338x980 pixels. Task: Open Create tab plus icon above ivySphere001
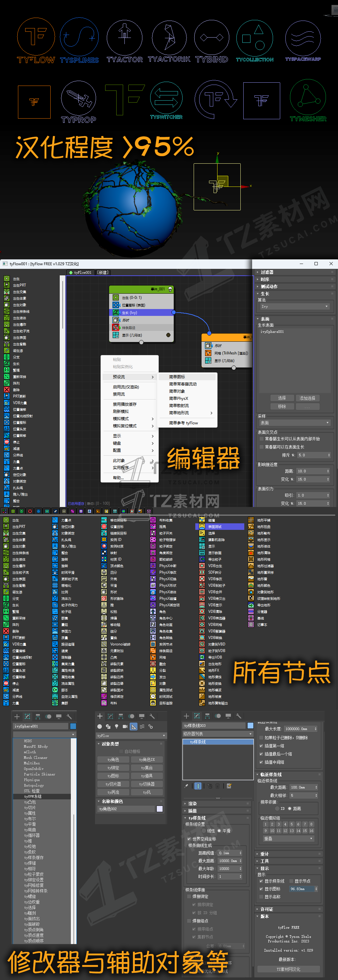(x=17, y=716)
